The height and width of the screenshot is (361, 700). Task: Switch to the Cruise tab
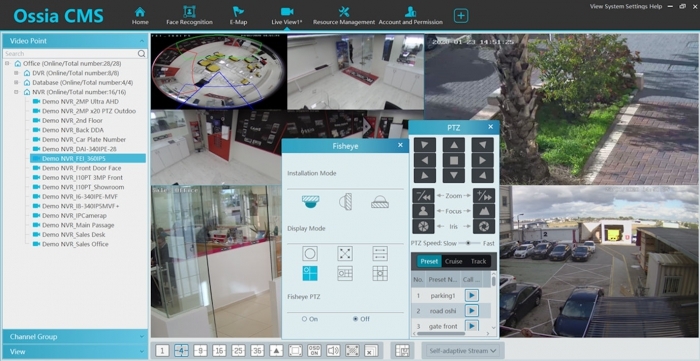click(x=454, y=261)
